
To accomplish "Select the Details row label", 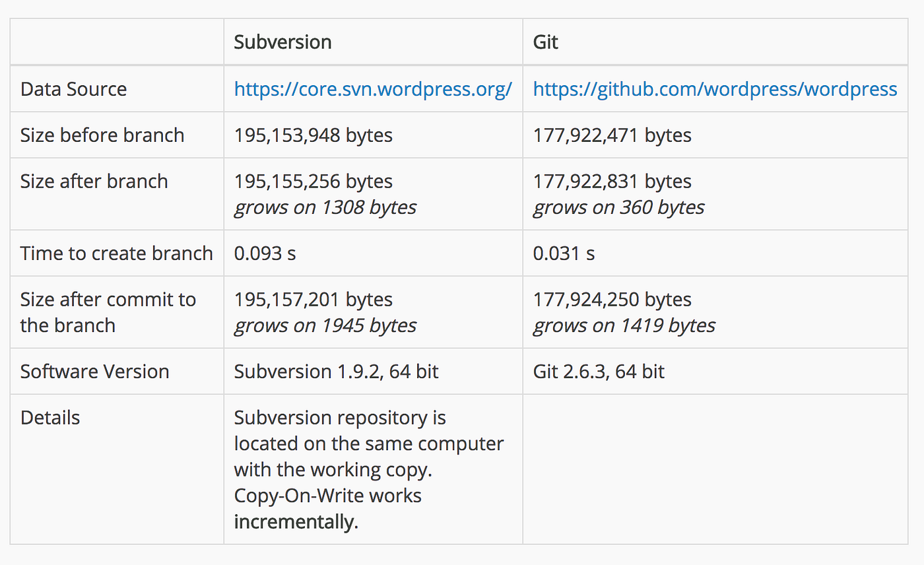I will (50, 418).
